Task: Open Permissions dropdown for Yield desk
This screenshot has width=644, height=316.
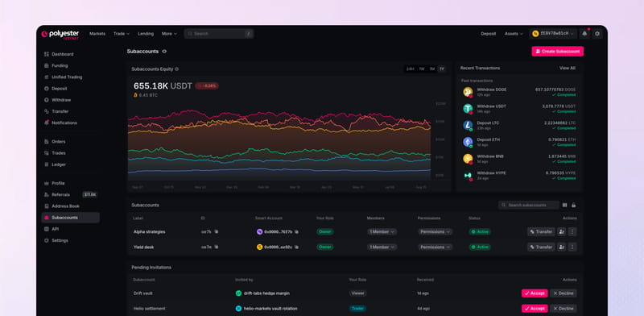Action: (x=436, y=247)
